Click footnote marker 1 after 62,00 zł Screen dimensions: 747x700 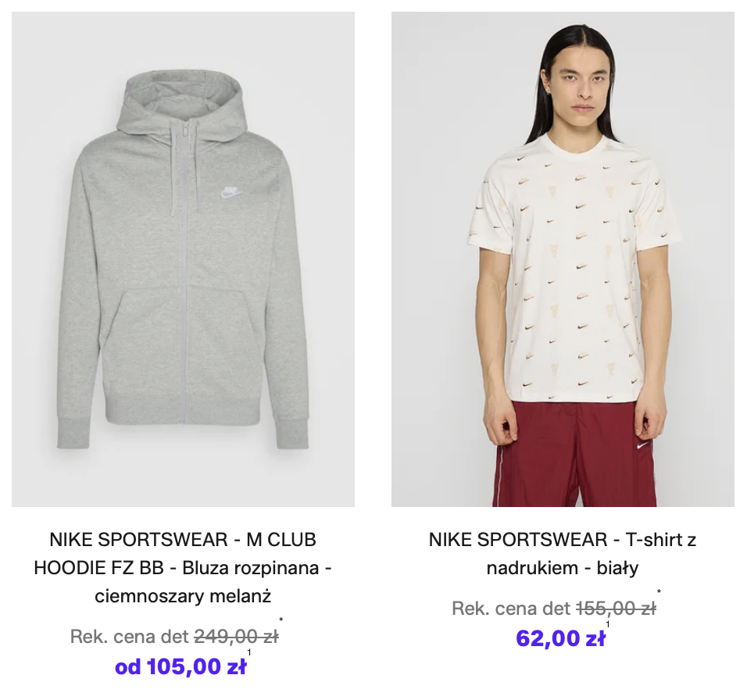(x=608, y=625)
